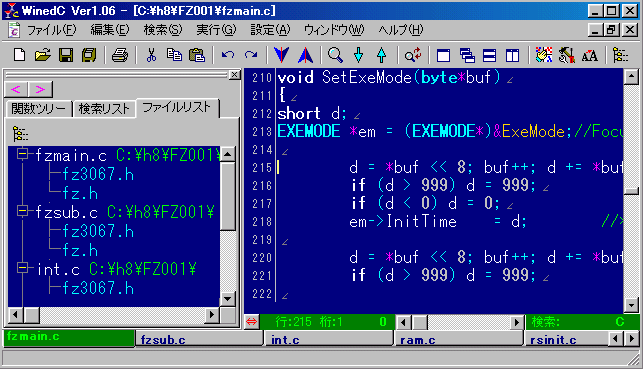
Task: Open the ウィンドウ(W) menu
Action: tap(334, 30)
